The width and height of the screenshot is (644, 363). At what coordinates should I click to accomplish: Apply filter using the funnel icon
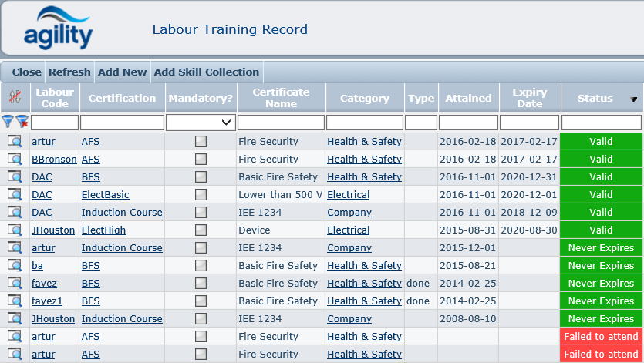point(8,122)
